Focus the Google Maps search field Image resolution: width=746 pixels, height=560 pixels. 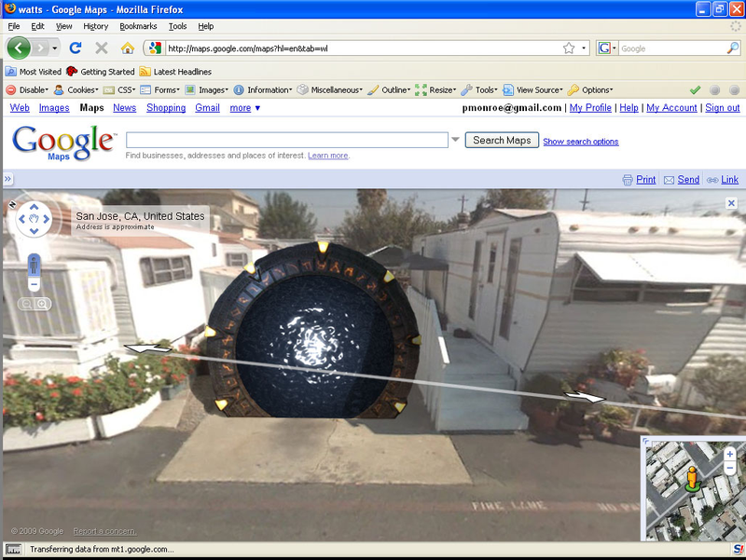click(287, 141)
